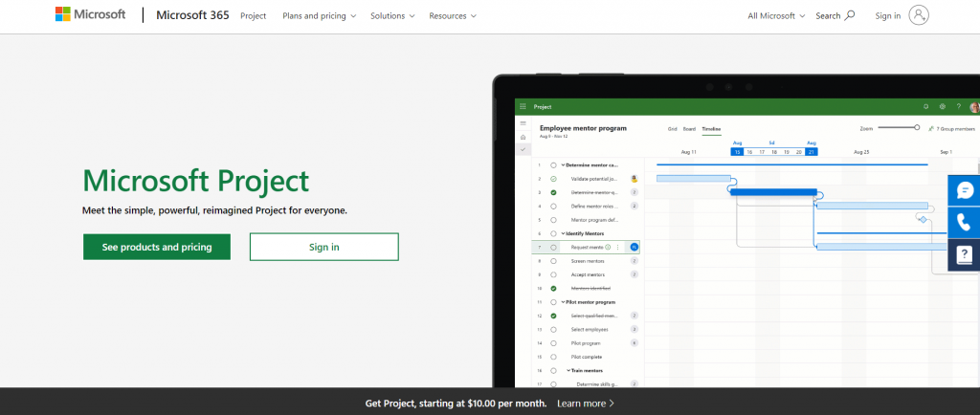Viewport: 980px width, 415px height.
Task: Click the assignee count badge on Pilot program row
Action: (x=635, y=343)
